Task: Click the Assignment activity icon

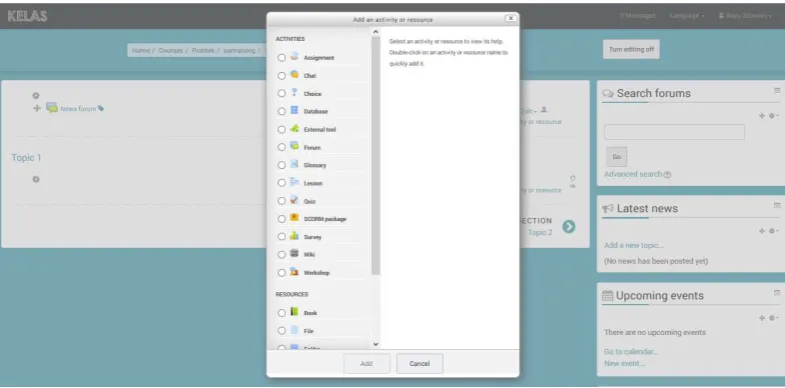Action: [x=294, y=57]
